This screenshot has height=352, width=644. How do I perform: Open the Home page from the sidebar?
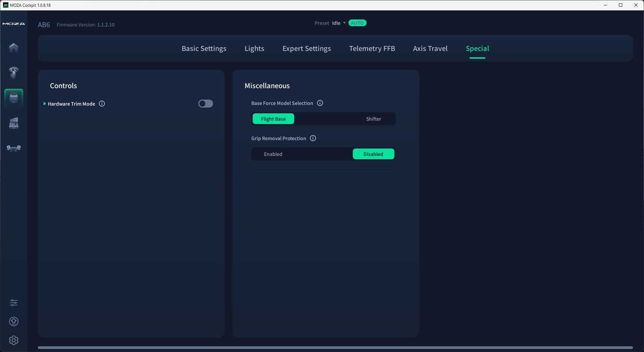(14, 48)
